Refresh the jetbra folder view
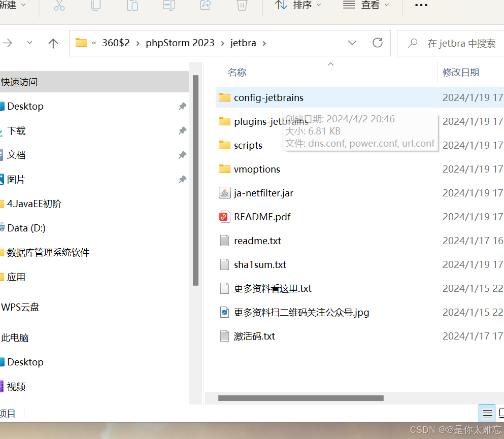The width and height of the screenshot is (504, 439). pos(377,43)
